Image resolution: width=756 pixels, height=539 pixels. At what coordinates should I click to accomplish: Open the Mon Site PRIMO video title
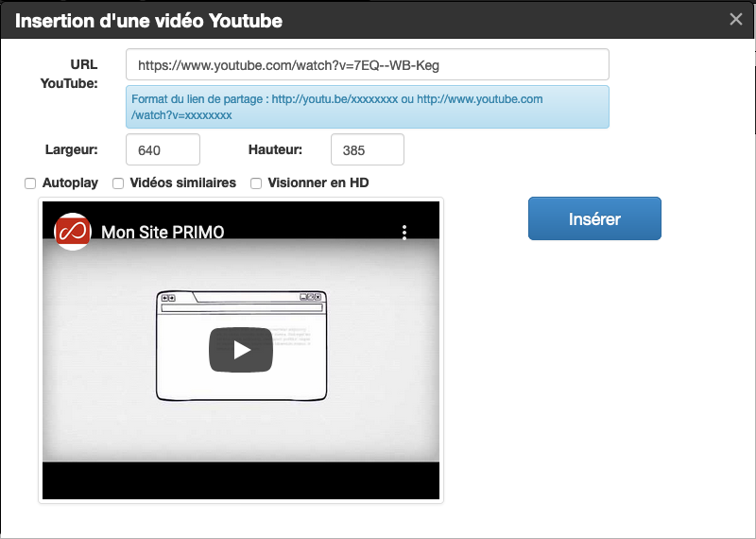tap(163, 232)
